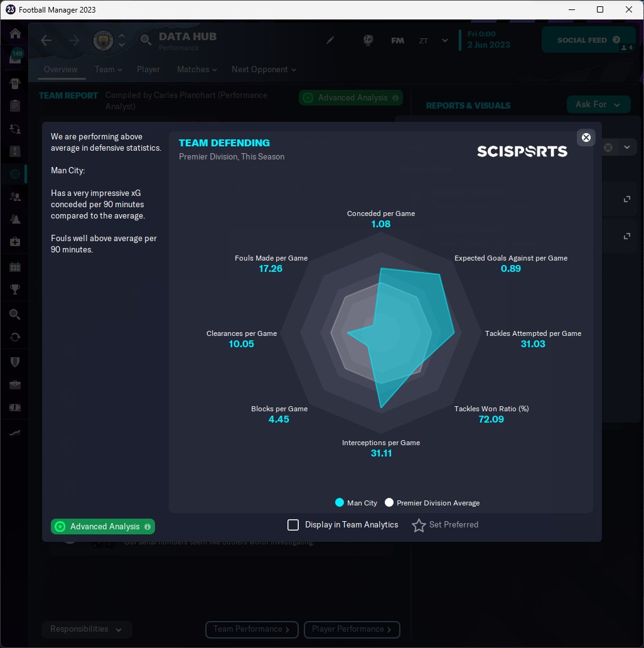Screen dimensions: 644x648
Task: Click the Blocks per Game value 4.45
Action: click(279, 419)
